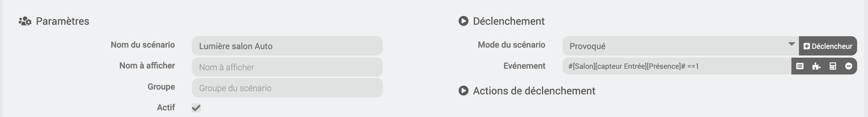Open the Mode du scénario dropdown
Viewport: 868px width, 117px height.
680,46
